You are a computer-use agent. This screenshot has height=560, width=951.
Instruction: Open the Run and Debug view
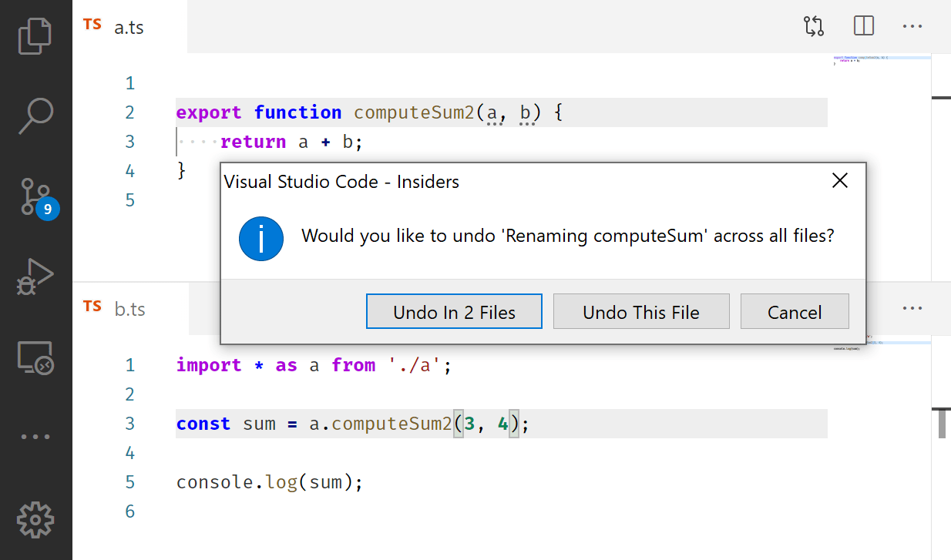pyautogui.click(x=35, y=277)
